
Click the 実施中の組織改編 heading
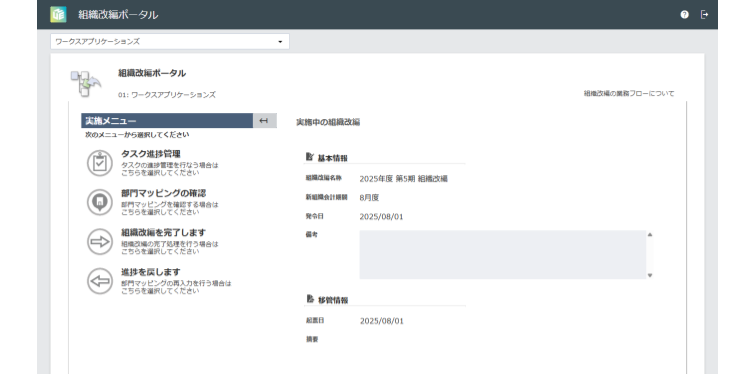tap(328, 122)
